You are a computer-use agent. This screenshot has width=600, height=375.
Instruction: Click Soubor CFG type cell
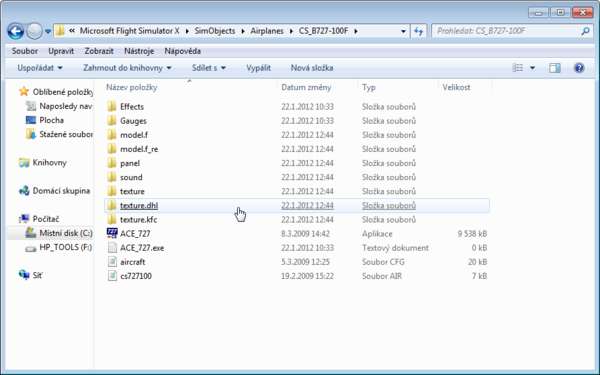383,262
